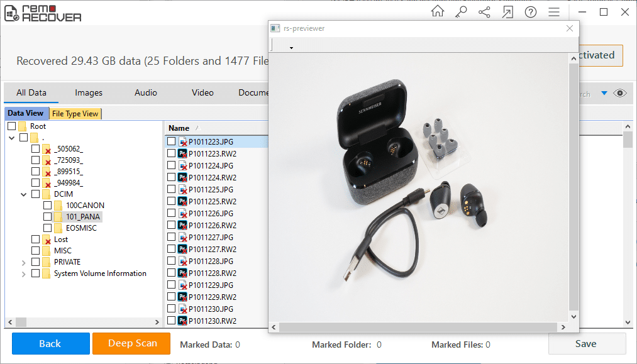This screenshot has width=637, height=364.
Task: Check the DCIM folder checkbox
Action: point(36,194)
